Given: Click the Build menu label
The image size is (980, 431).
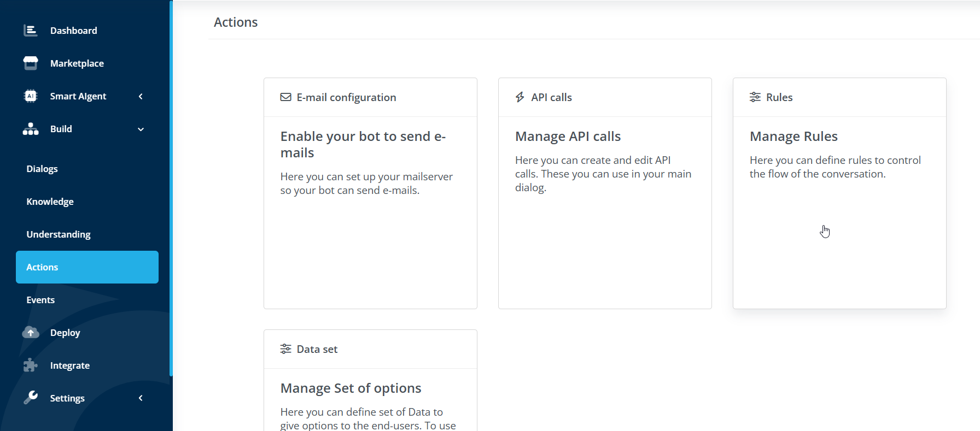Looking at the screenshot, I should [x=61, y=129].
